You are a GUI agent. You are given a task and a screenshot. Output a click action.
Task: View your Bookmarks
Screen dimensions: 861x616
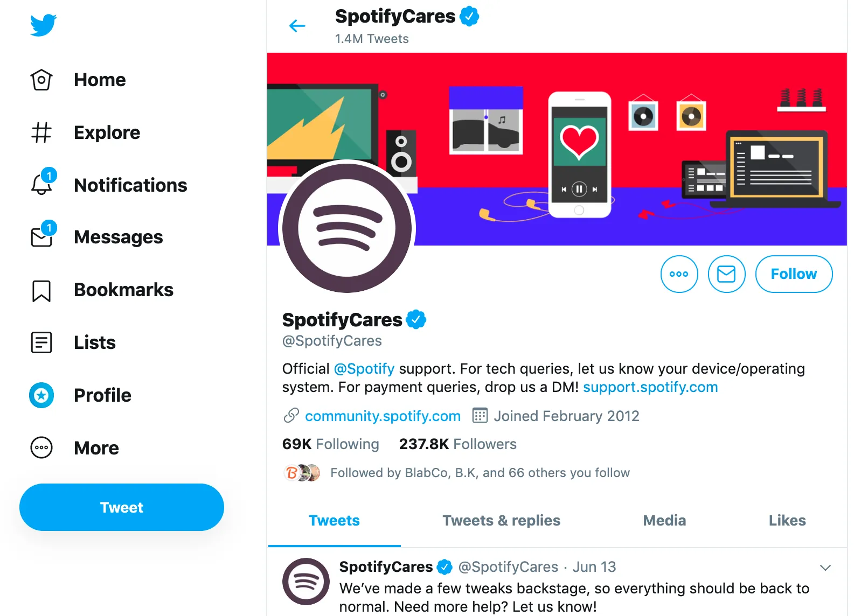point(123,289)
